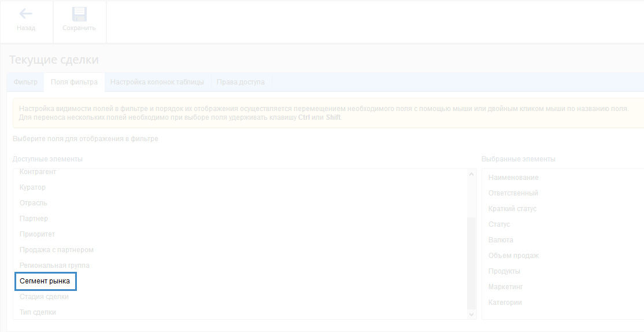This screenshot has height=332, width=644.
Task: Choose Тип сделки from available elements
Action: tap(38, 312)
